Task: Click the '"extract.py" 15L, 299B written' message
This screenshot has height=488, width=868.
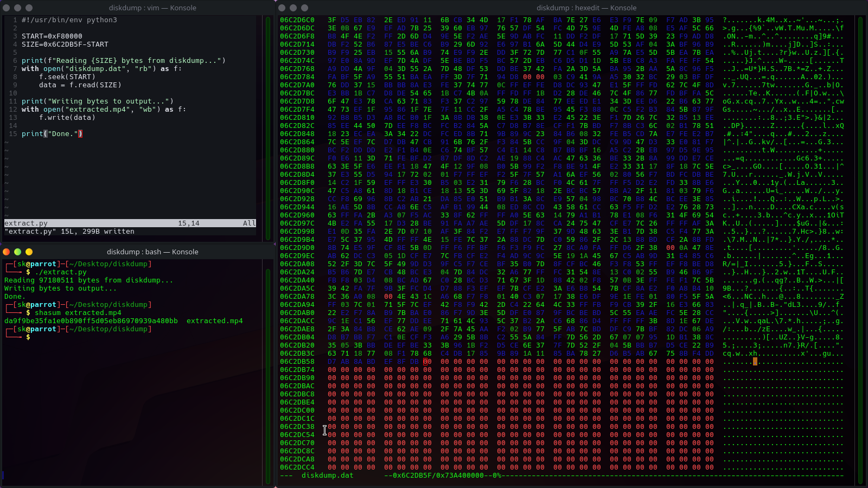Action: tap(69, 232)
